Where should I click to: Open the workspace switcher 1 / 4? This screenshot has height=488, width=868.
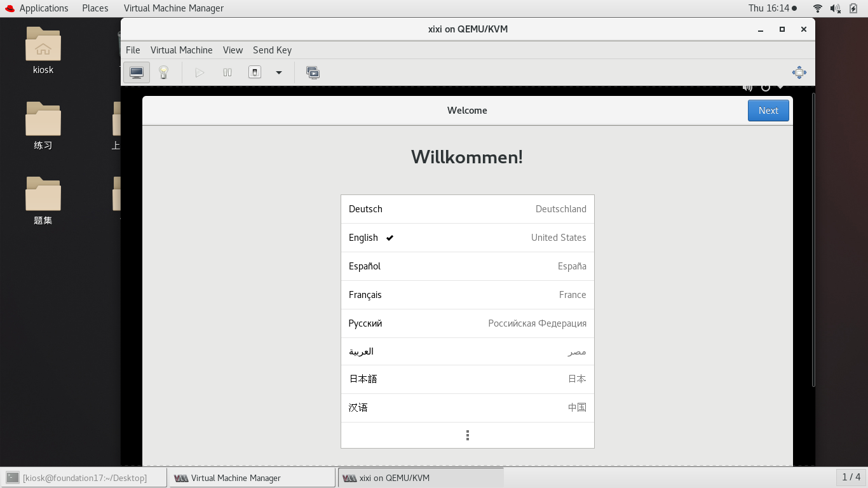click(851, 477)
